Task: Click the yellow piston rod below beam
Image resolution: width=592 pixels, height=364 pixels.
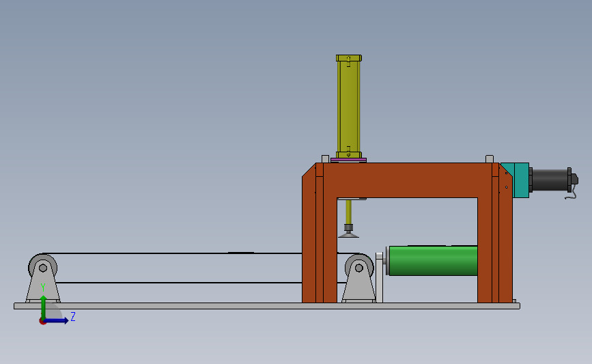Action: click(x=348, y=212)
